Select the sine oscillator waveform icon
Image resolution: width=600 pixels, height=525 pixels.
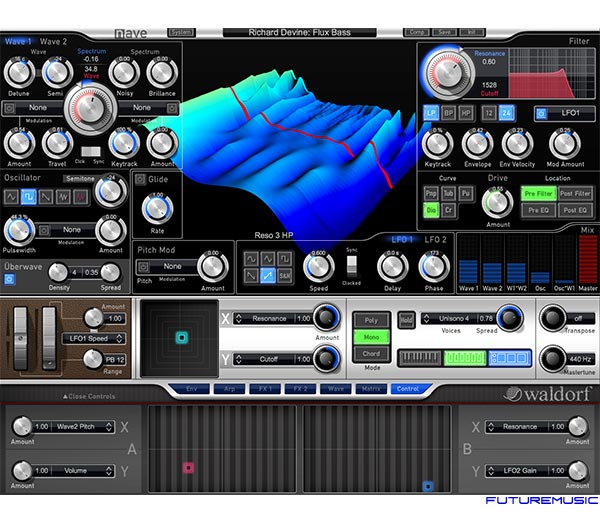pos(11,197)
